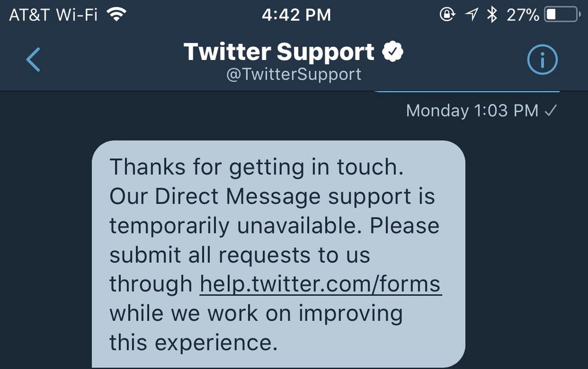
Task: Tap the 27% battery percentage text
Action: (x=523, y=15)
